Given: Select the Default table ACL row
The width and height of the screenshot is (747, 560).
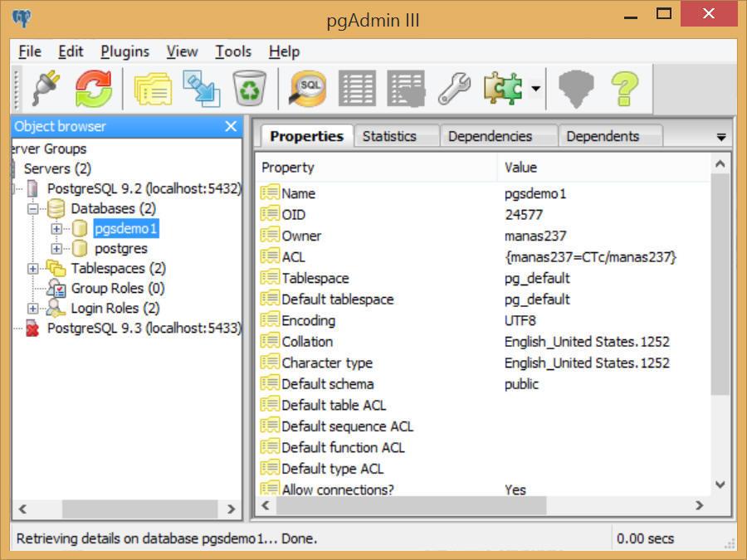Looking at the screenshot, I should click(x=484, y=405).
